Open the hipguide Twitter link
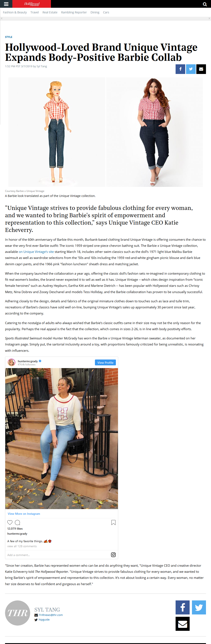This screenshot has width=211, height=644. click(x=44, y=619)
